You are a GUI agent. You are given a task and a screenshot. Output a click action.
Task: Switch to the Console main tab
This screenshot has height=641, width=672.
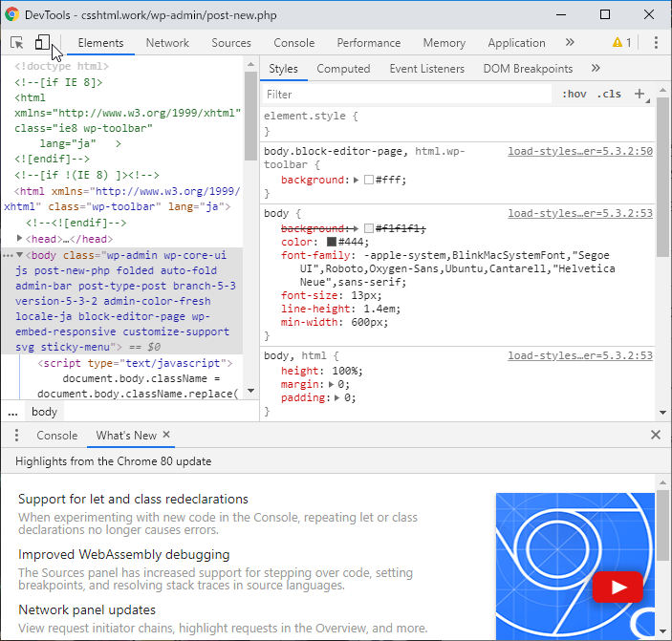pos(294,43)
